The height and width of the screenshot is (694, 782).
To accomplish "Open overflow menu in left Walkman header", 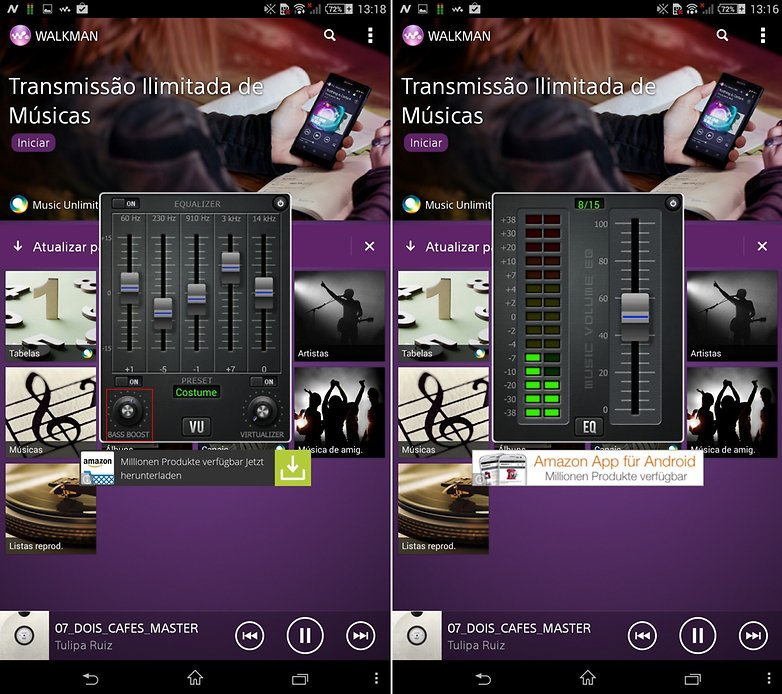I will [370, 35].
